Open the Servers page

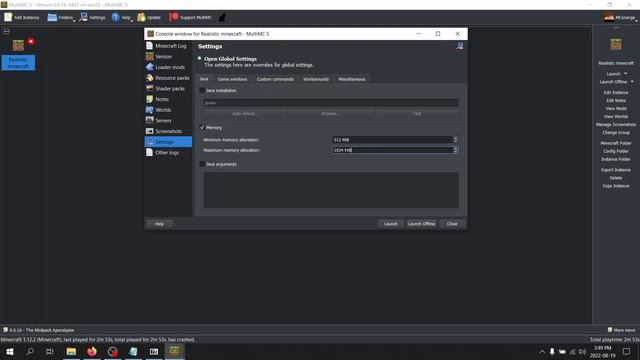pyautogui.click(x=168, y=120)
